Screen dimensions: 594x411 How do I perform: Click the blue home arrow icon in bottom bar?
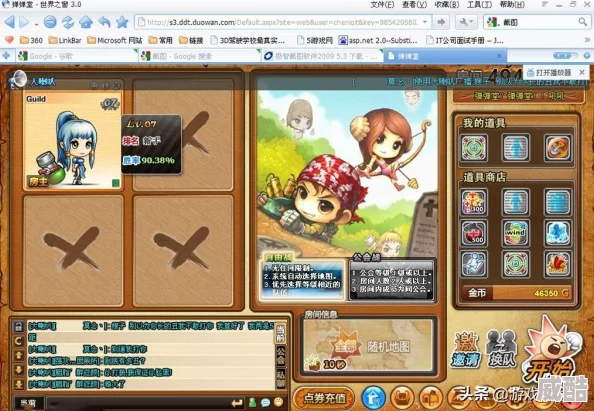(x=374, y=397)
